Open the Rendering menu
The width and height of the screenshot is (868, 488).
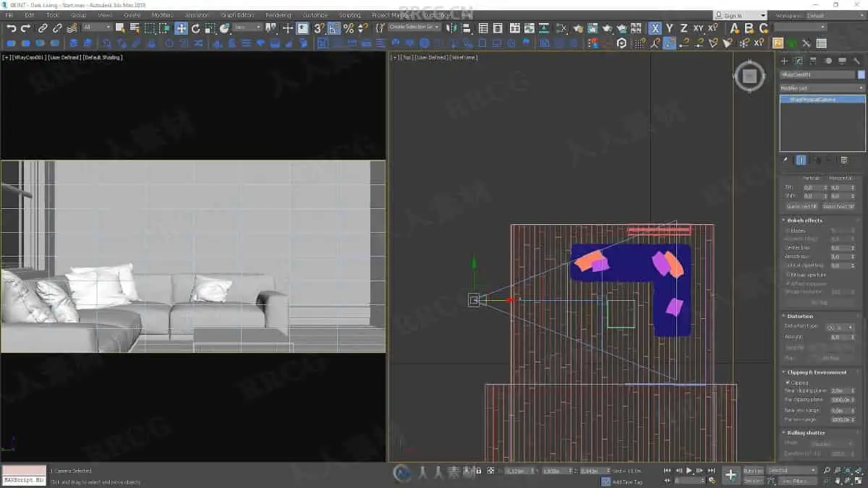(278, 15)
